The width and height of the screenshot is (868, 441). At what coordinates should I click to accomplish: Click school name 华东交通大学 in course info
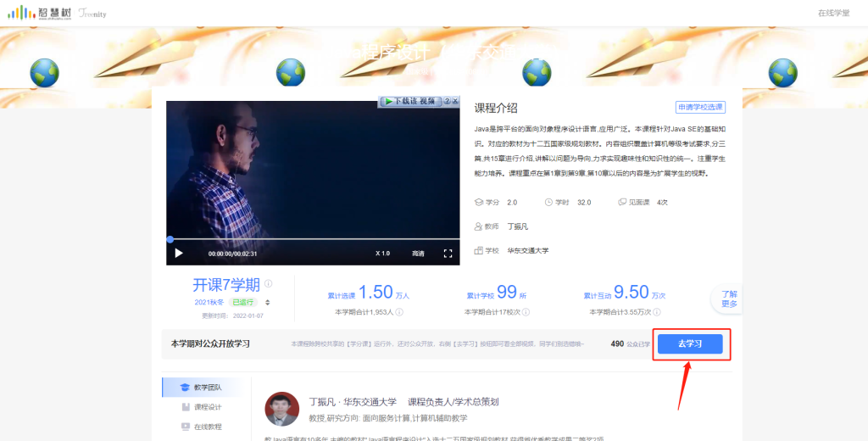[528, 250]
